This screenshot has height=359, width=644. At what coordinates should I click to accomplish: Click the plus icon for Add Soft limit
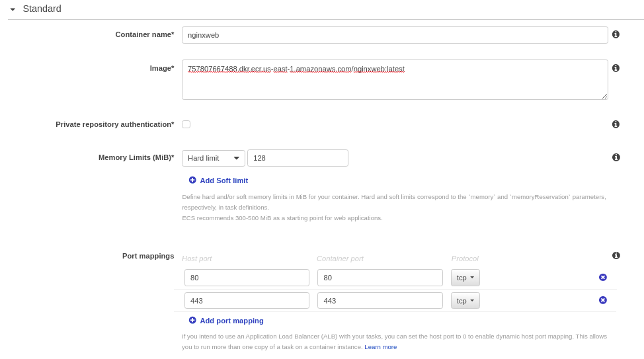[x=192, y=180]
